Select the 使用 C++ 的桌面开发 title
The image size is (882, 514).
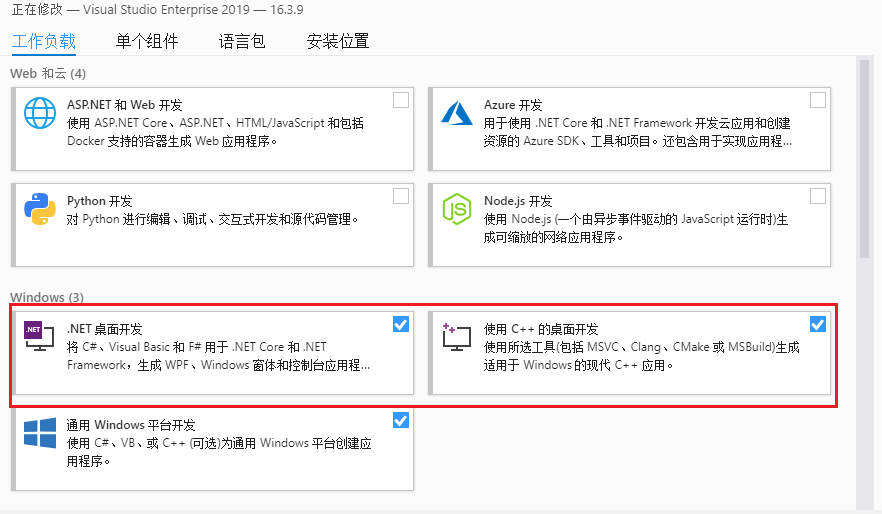[541, 330]
